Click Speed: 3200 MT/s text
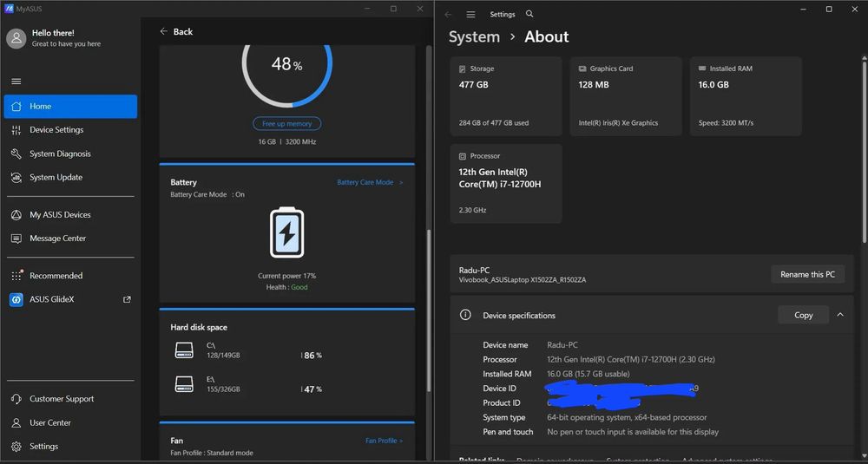 pos(726,123)
